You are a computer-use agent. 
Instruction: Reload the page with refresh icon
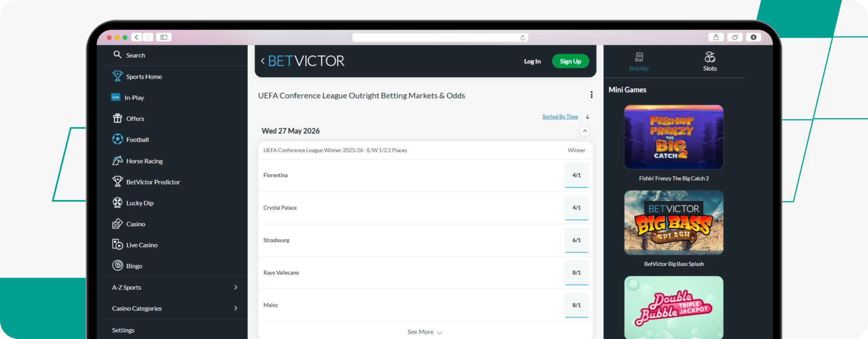(523, 38)
